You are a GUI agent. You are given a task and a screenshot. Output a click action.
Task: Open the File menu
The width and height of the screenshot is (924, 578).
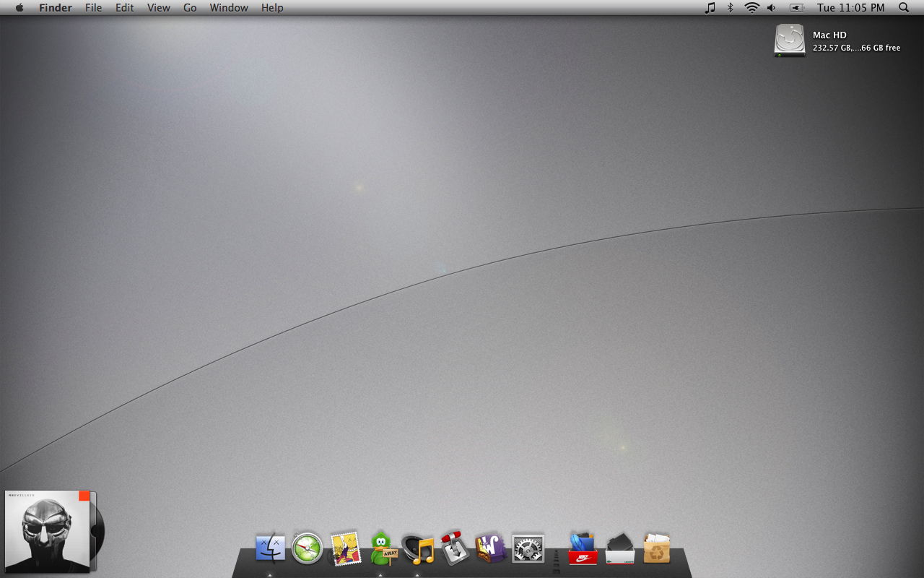pos(93,8)
